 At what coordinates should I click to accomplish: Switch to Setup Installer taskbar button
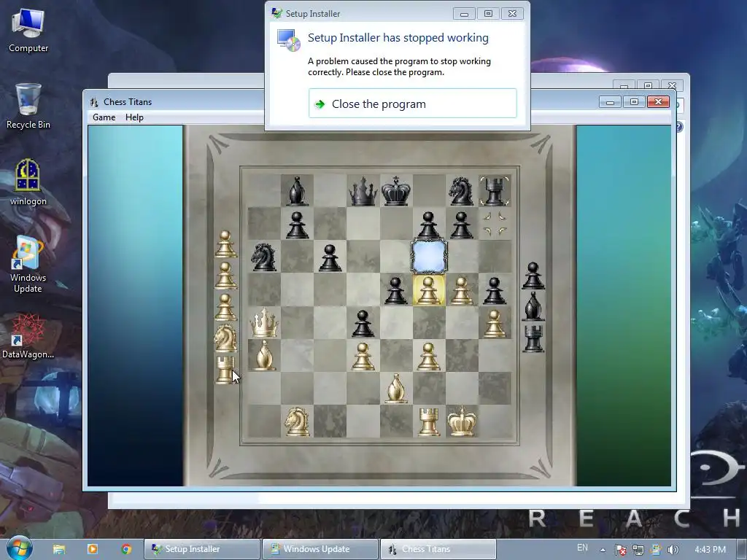(x=202, y=549)
